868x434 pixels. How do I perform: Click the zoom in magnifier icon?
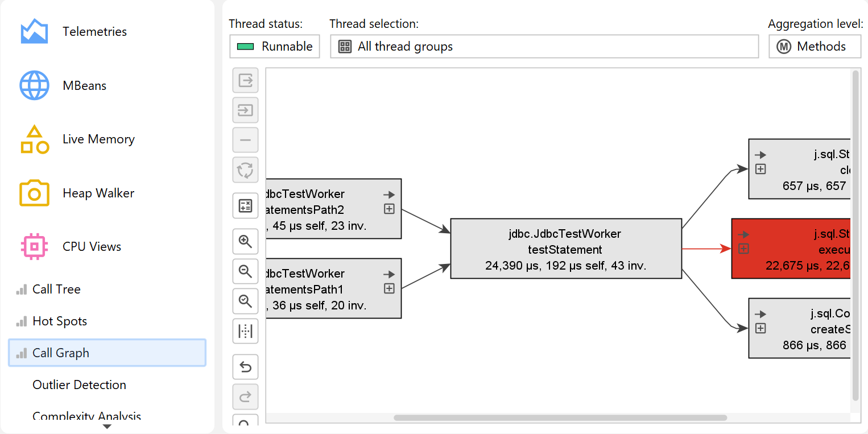tap(245, 241)
